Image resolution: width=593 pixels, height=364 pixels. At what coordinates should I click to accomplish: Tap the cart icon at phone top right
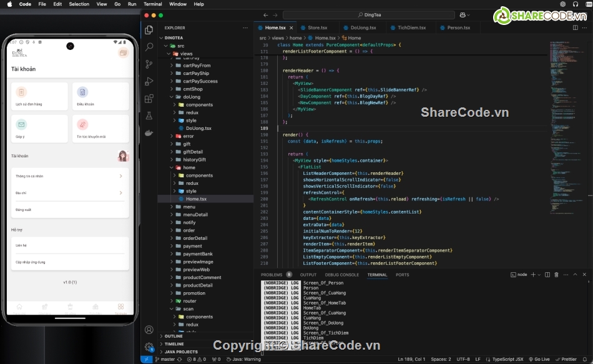coord(123,53)
